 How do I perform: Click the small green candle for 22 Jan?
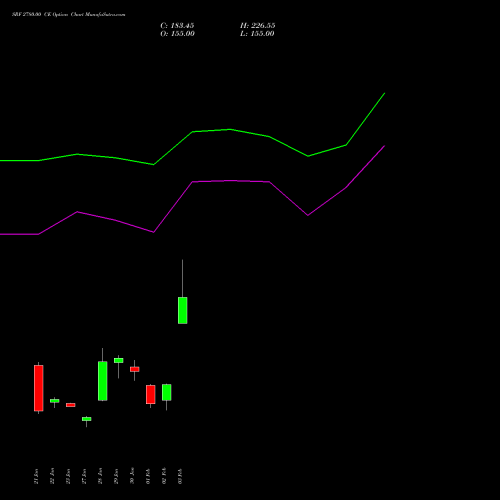pos(55,401)
